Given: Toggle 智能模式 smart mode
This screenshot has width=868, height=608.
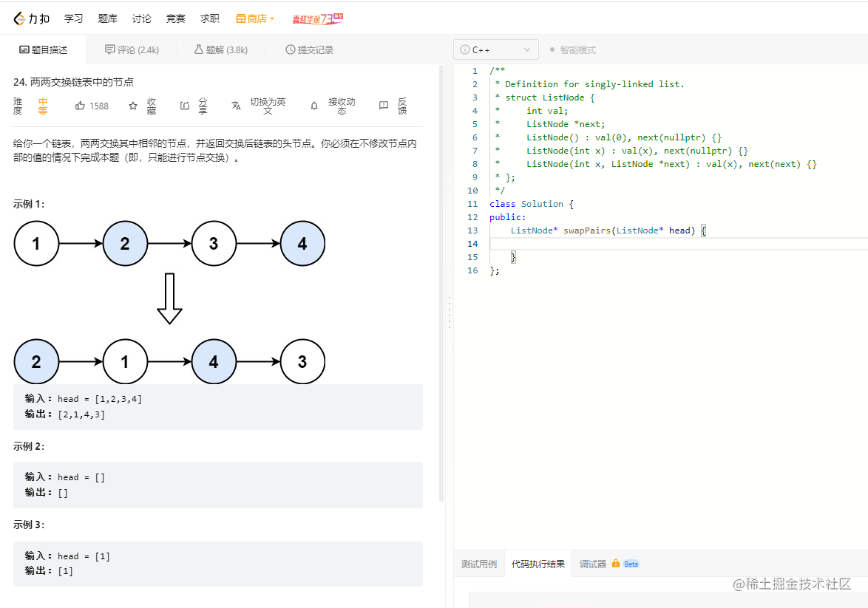Looking at the screenshot, I should (x=573, y=49).
